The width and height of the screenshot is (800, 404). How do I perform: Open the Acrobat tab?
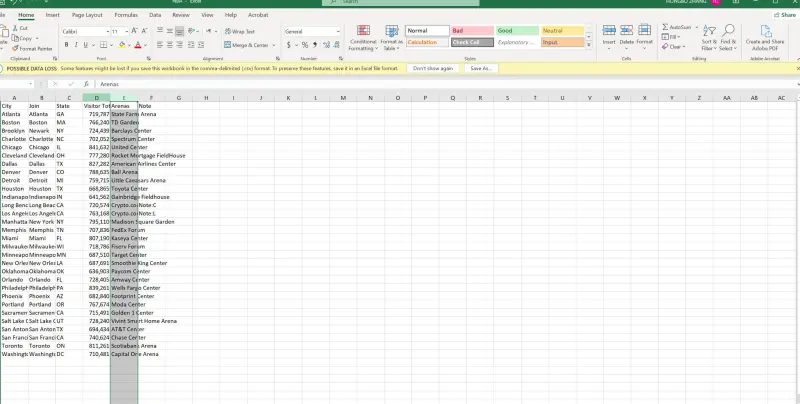click(x=258, y=15)
